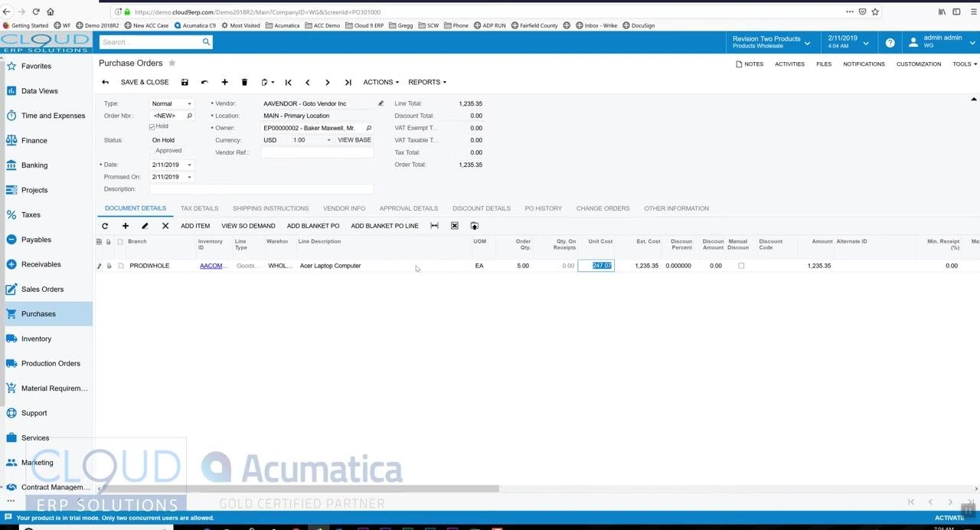This screenshot has height=530, width=980.
Task: Switch to the APPROVAL DETAILS tab
Action: coord(409,208)
